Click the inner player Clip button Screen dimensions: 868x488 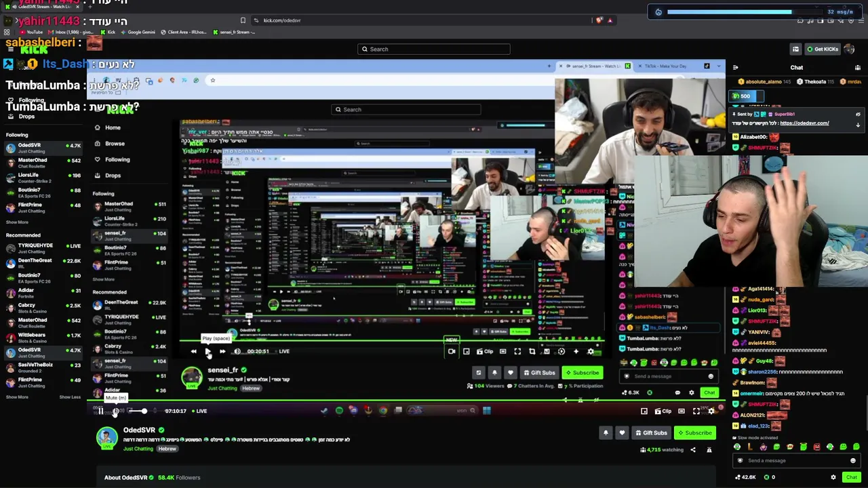485,352
